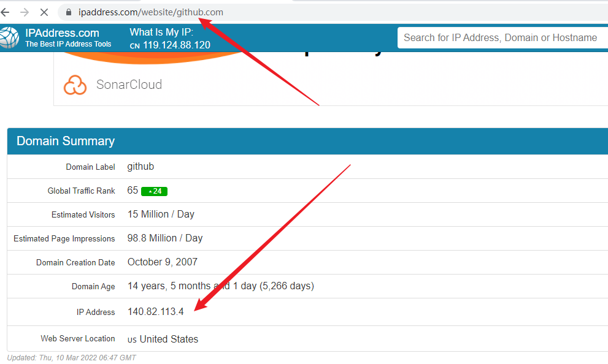Screen dimensions: 608x364
Task: Click the padlock site security icon
Action: tap(69, 12)
